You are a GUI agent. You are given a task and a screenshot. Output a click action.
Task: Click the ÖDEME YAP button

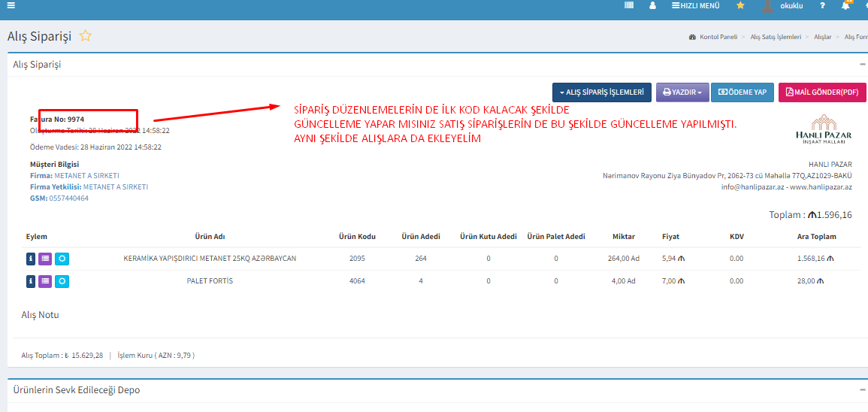click(x=742, y=92)
